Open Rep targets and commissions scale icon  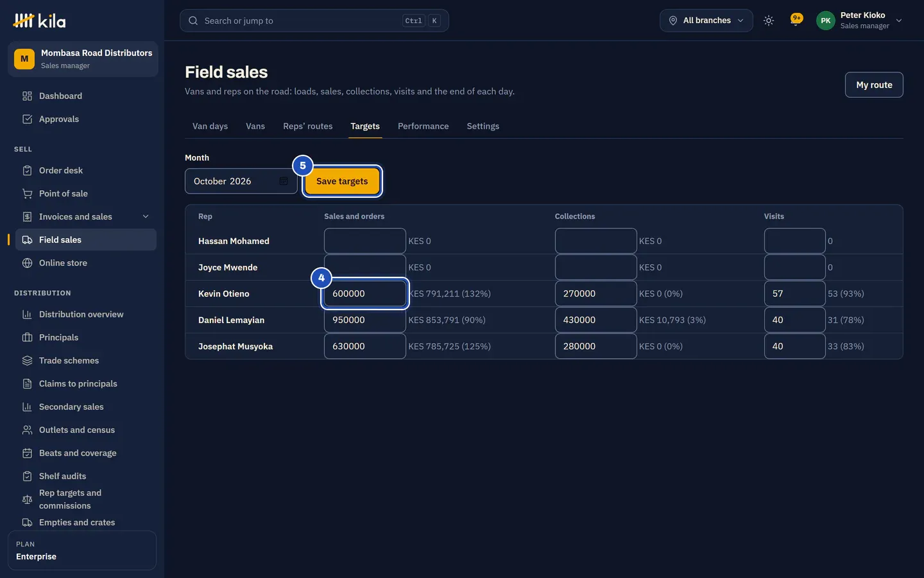click(x=27, y=499)
